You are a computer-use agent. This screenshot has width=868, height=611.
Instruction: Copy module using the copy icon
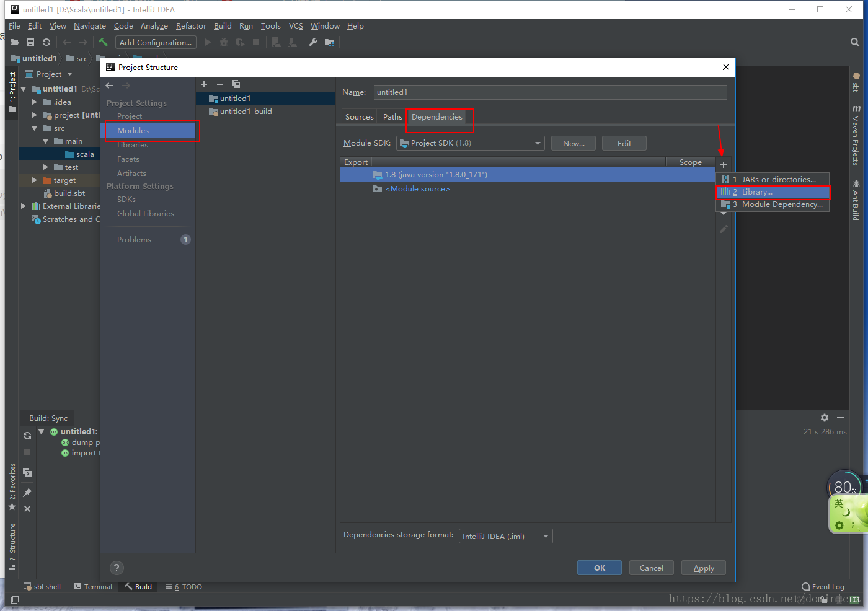(236, 84)
